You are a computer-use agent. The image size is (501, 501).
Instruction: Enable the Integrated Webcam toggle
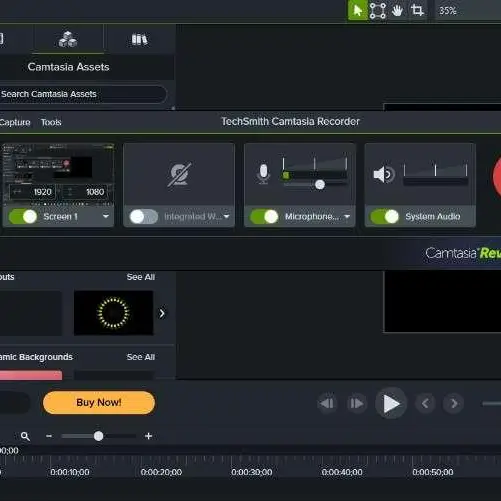click(x=144, y=217)
